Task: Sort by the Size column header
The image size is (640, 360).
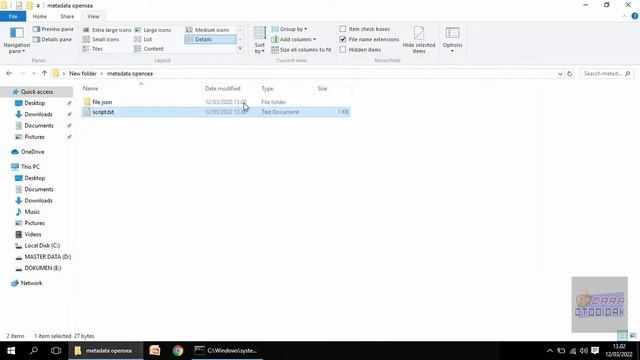Action: click(322, 88)
